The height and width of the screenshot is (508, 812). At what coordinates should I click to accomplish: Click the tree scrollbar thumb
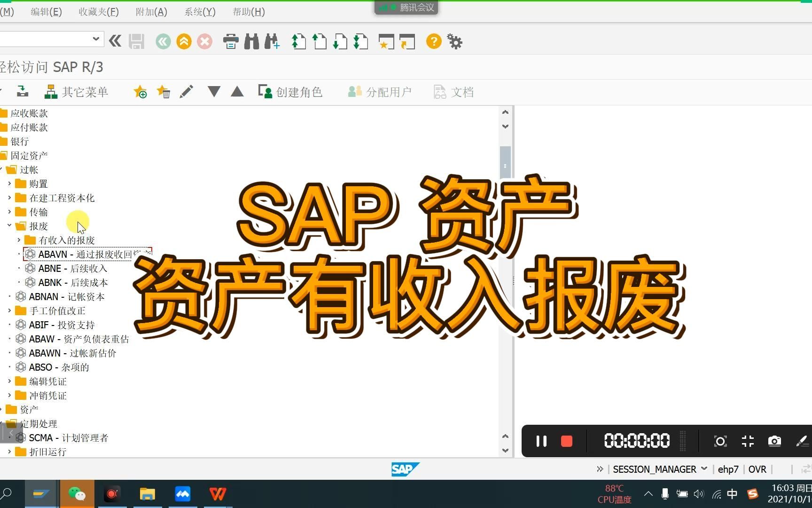pos(505,162)
